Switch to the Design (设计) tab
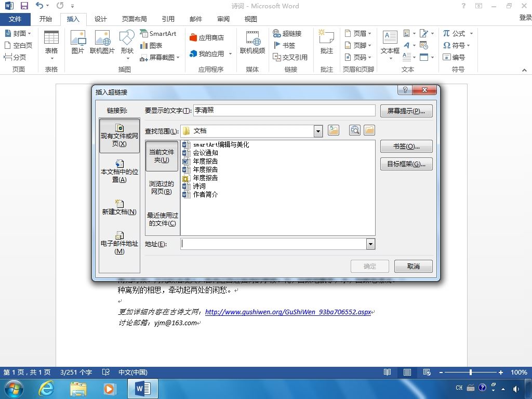The image size is (532, 399). pyautogui.click(x=100, y=19)
